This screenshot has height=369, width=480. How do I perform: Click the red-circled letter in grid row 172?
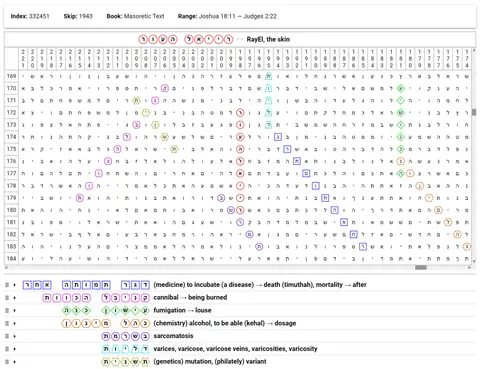pos(240,113)
